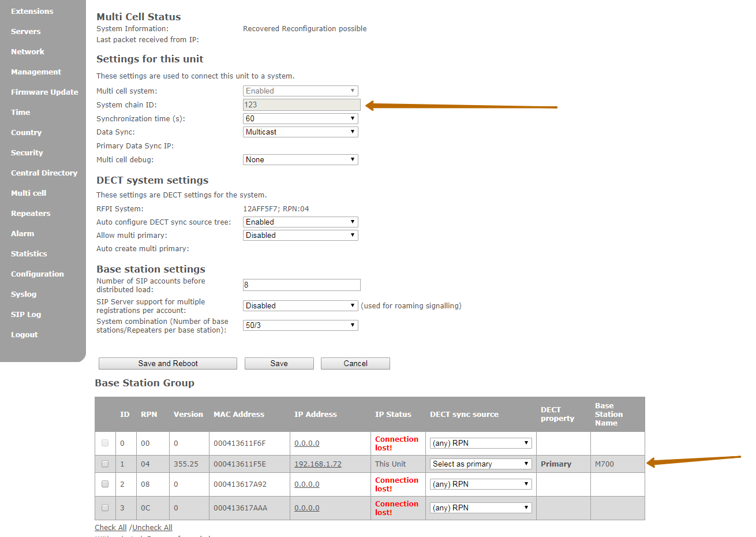Open Security in the sidebar
The height and width of the screenshot is (537, 756).
click(x=27, y=152)
